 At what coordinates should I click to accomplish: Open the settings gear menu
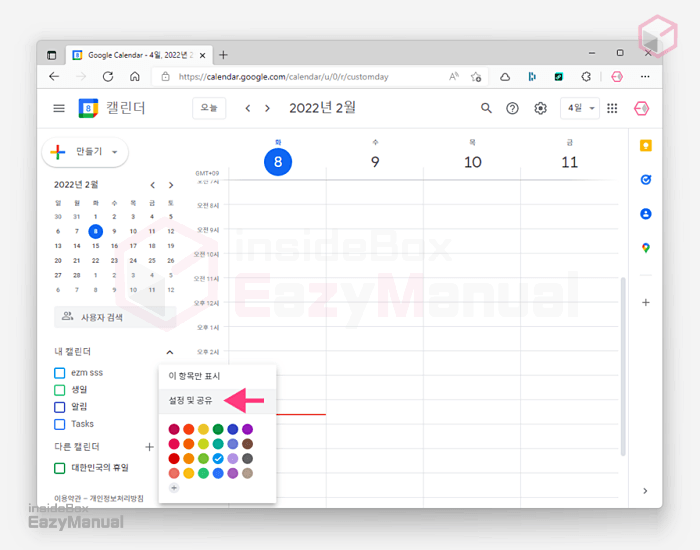point(540,108)
